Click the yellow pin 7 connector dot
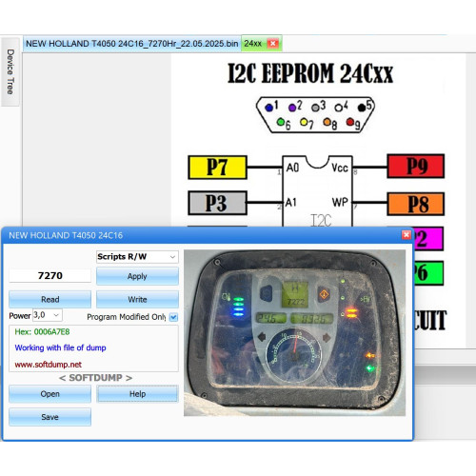The height and width of the screenshot is (476, 476). click(x=304, y=122)
